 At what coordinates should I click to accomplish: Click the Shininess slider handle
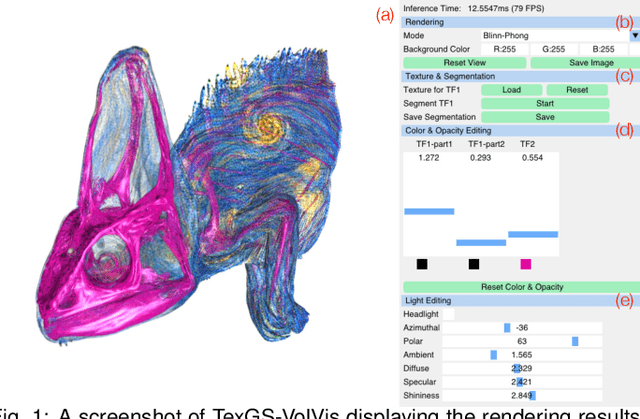[532, 395]
